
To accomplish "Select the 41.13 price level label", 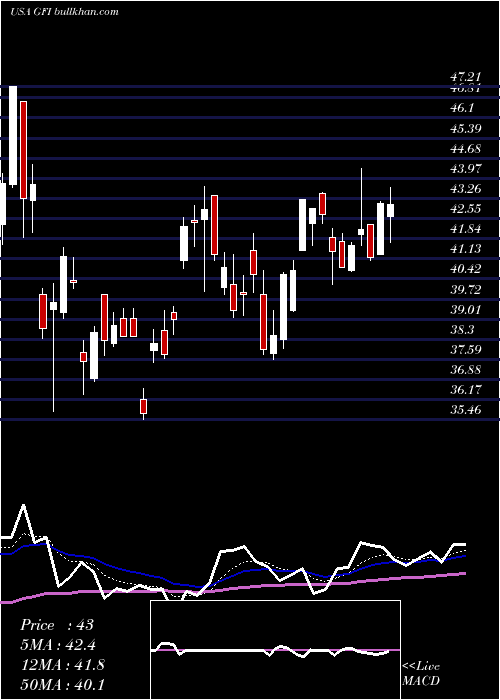I will (465, 249).
